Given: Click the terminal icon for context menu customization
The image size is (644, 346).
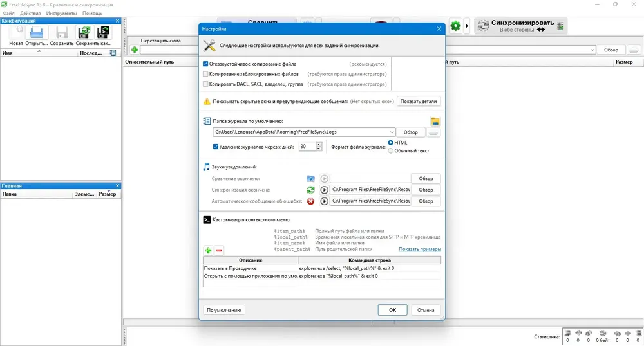Looking at the screenshot, I should (x=207, y=220).
